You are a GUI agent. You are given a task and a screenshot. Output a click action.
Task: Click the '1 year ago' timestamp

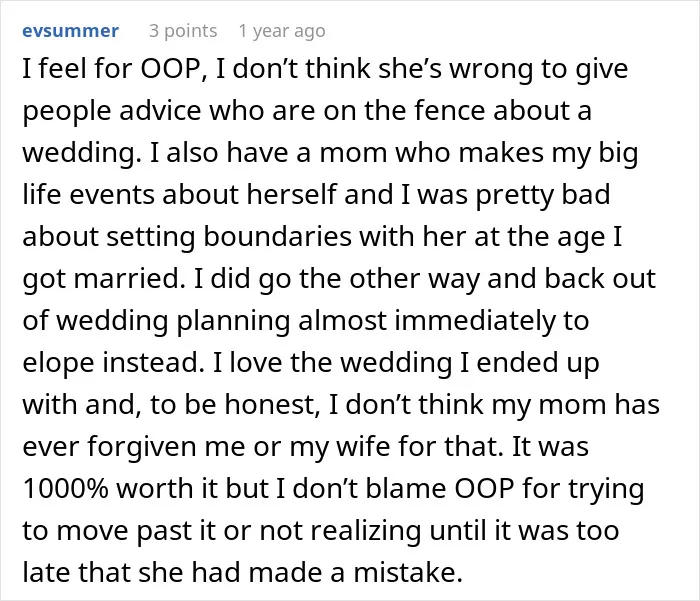tap(282, 31)
